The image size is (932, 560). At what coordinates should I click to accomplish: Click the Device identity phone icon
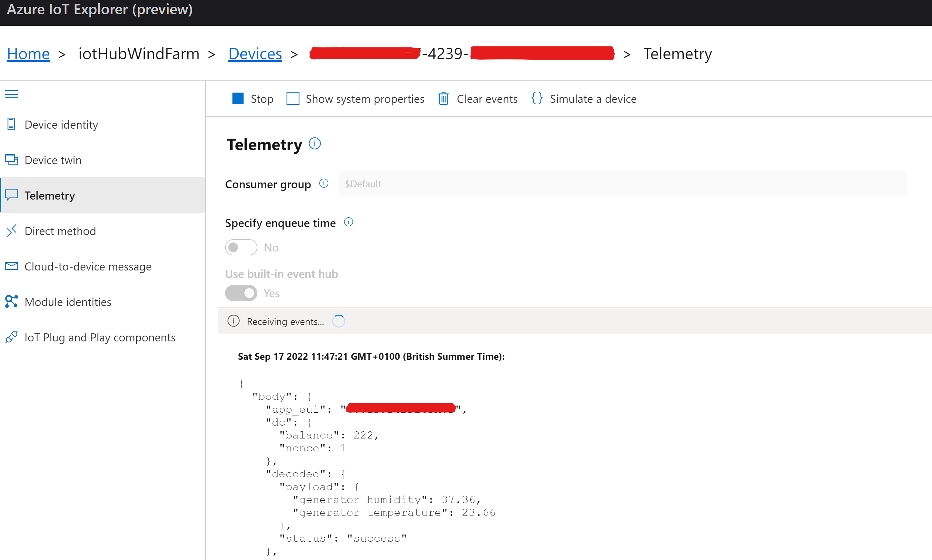point(11,124)
